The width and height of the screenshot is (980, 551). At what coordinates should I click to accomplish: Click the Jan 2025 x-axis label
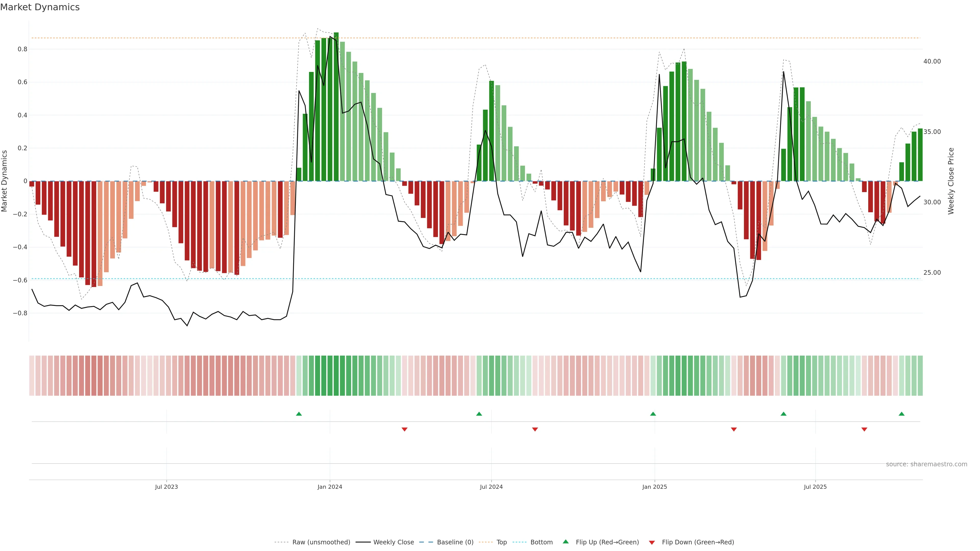coord(654,487)
